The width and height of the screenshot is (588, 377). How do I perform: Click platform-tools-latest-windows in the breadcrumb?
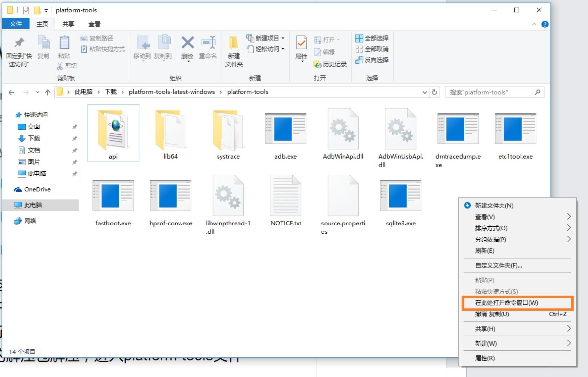(x=172, y=92)
